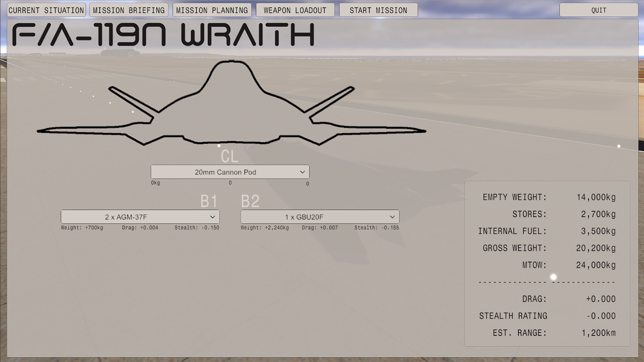644x362 pixels.
Task: Click the chevron on the 20mm Cannon Pod selector
Action: 303,172
